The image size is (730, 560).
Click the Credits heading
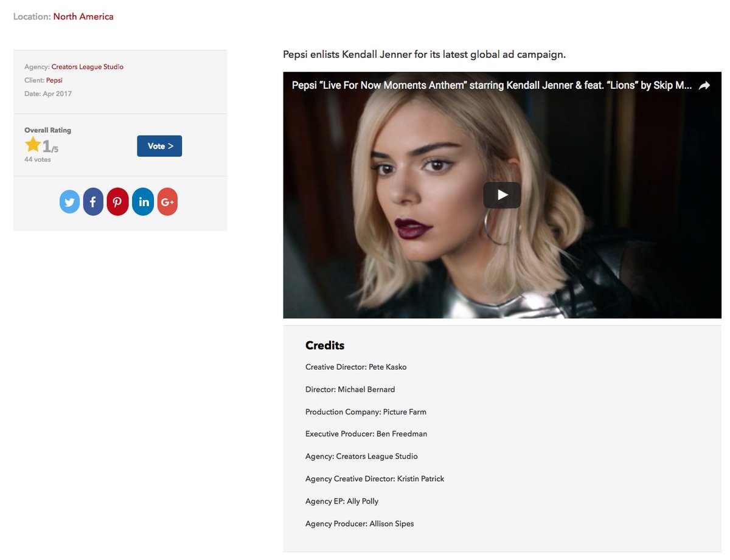click(325, 345)
